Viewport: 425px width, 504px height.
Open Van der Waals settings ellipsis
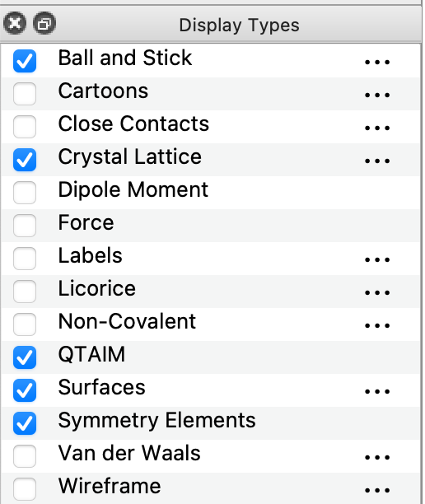[x=377, y=457]
